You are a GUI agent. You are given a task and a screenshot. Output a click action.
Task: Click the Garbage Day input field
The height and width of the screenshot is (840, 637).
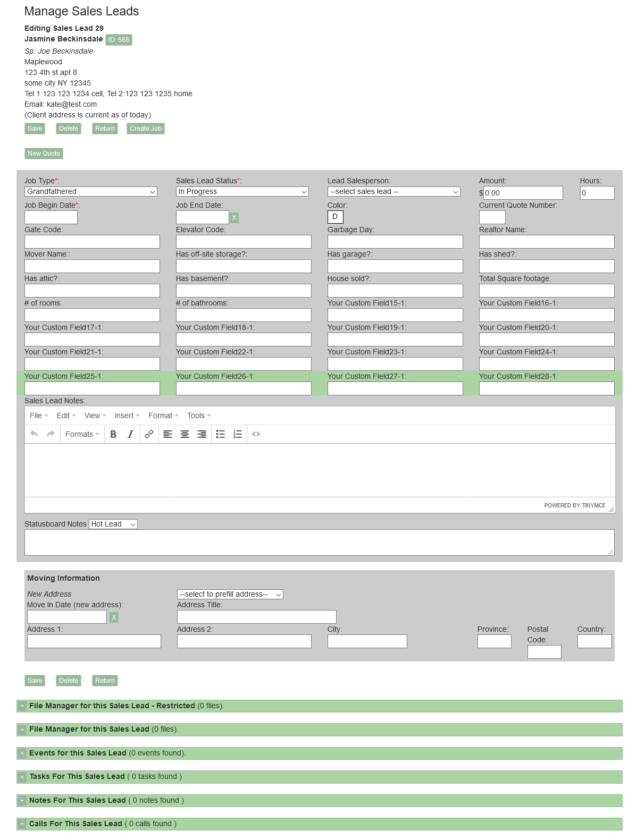pyautogui.click(x=395, y=242)
